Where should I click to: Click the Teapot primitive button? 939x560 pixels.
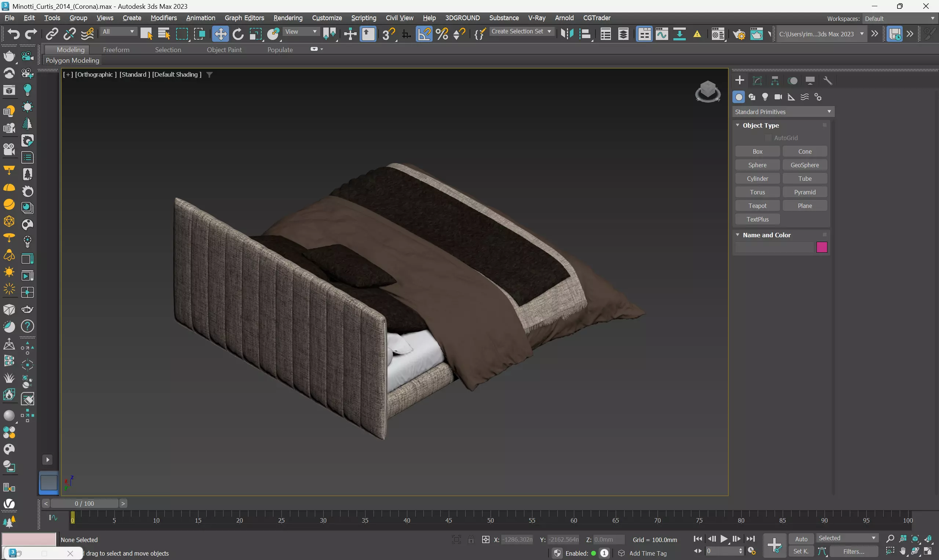pyautogui.click(x=757, y=206)
